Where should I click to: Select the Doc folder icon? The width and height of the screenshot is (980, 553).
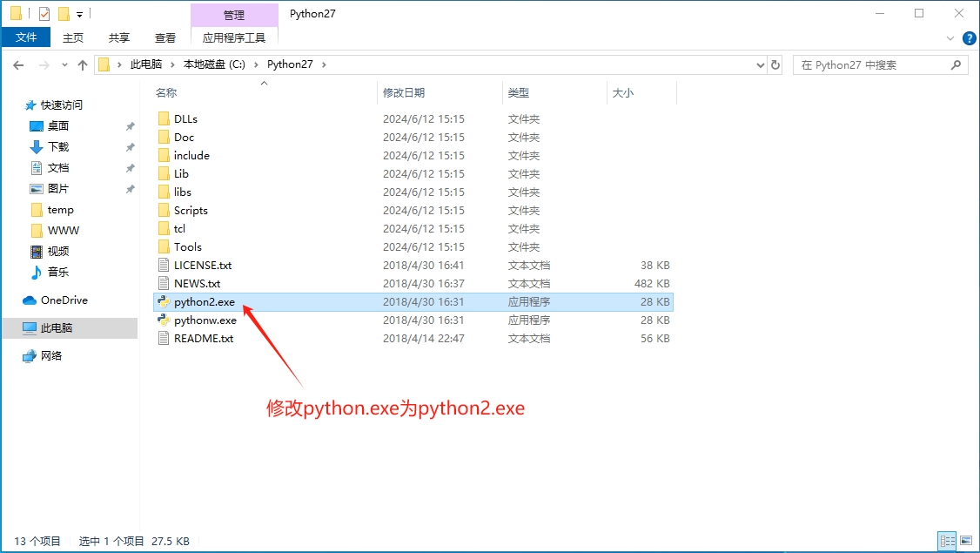[x=164, y=137]
